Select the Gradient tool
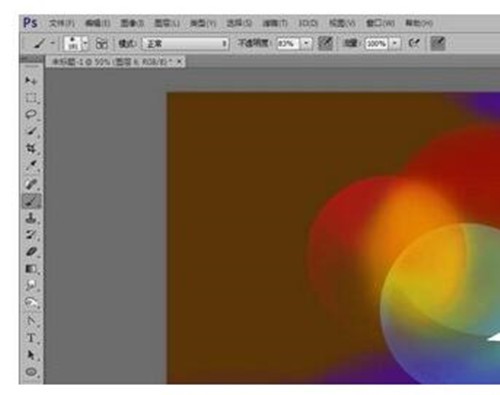The width and height of the screenshot is (500, 395). 31,269
